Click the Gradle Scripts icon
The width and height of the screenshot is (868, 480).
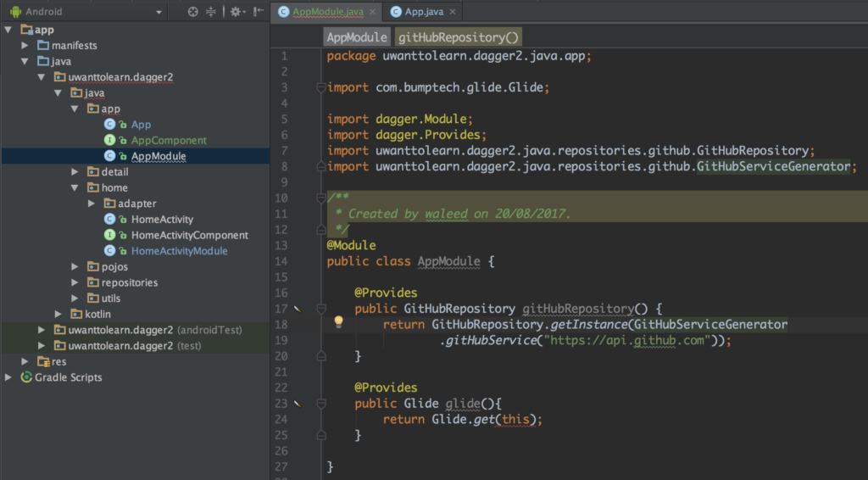pyautogui.click(x=26, y=377)
